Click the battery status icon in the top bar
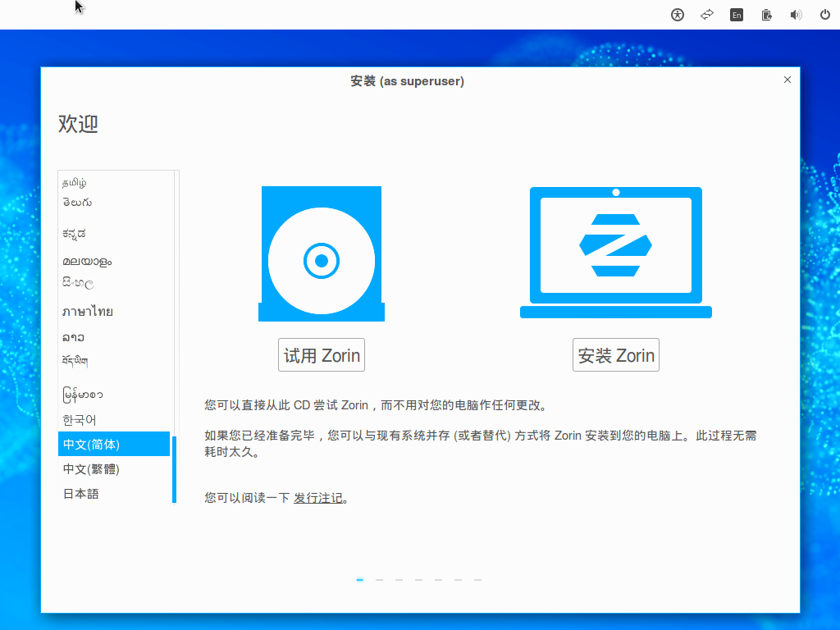840x630 pixels. coord(765,15)
